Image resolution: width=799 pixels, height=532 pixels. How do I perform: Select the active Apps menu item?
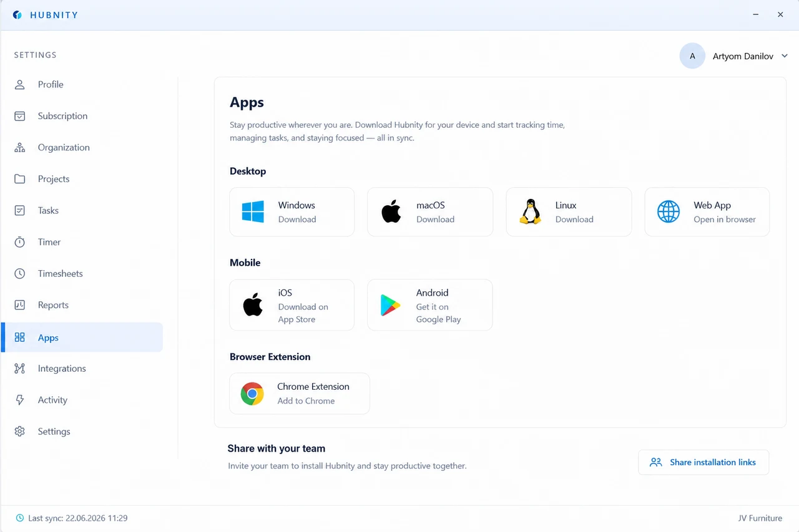click(82, 337)
